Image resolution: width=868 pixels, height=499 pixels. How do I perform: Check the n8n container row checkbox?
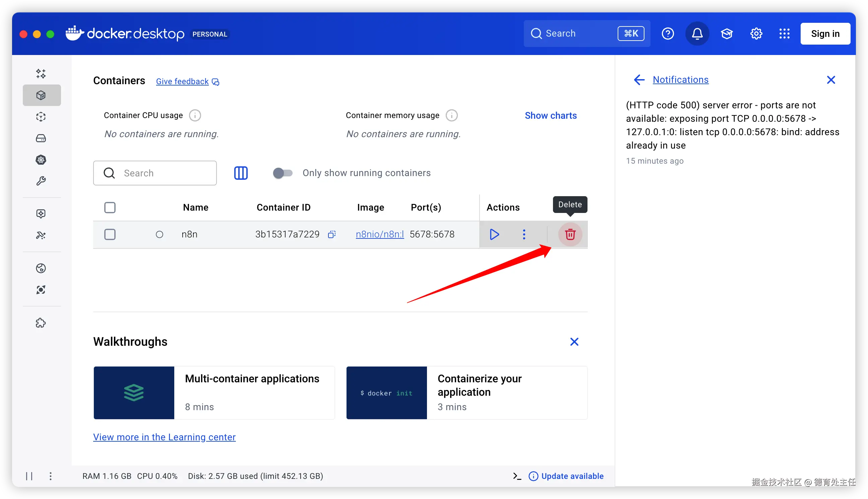point(110,234)
